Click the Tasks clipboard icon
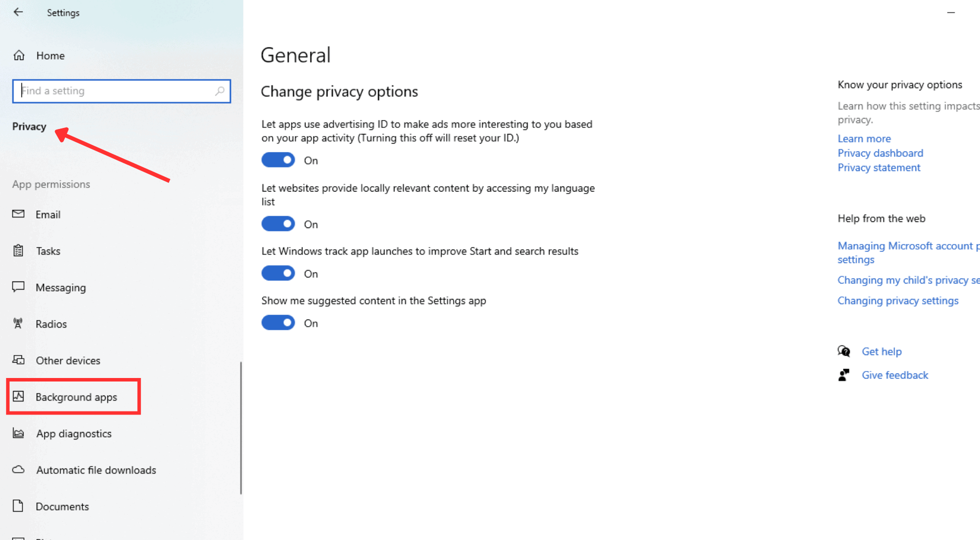This screenshot has width=980, height=540. click(18, 250)
